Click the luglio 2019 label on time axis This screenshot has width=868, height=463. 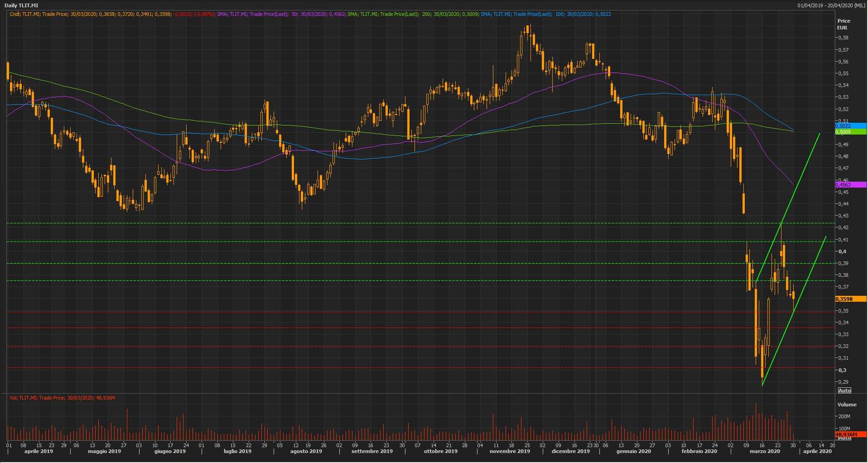[237, 451]
